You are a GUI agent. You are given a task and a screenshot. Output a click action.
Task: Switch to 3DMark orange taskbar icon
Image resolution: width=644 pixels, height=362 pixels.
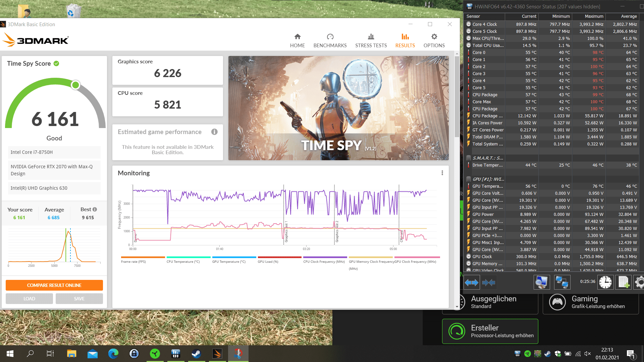pyautogui.click(x=217, y=354)
